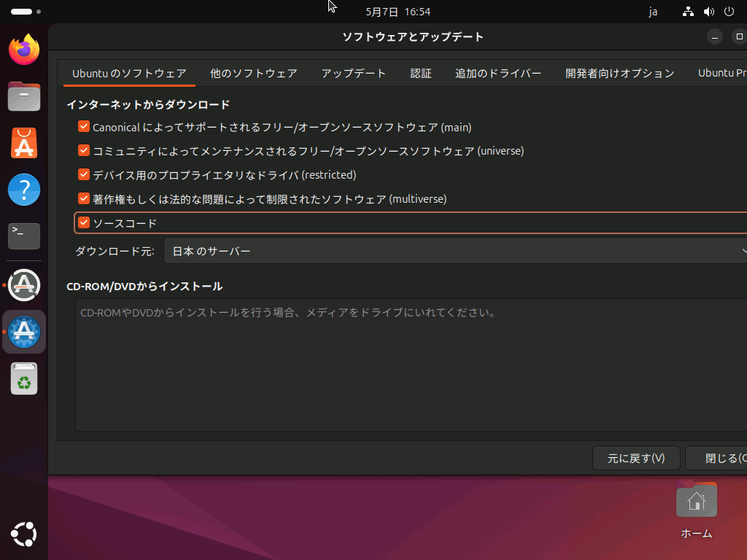Image resolution: width=747 pixels, height=560 pixels.
Task: Click the 閉じる button
Action: pos(716,458)
